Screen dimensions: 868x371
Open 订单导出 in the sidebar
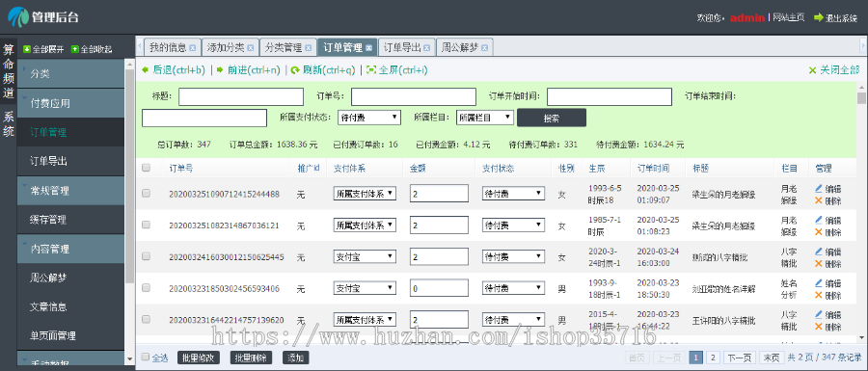[70, 162]
